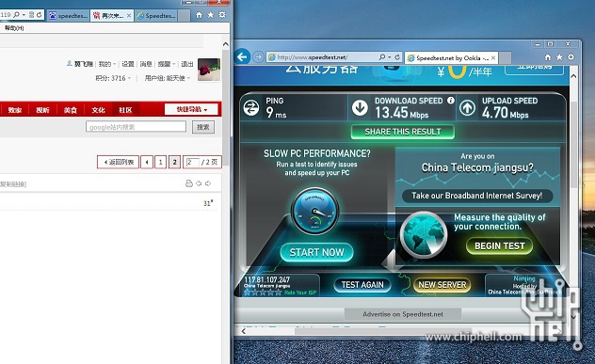Switch to Speedtest.net by Ookla tab
This screenshot has height=364, width=595.
click(x=451, y=58)
